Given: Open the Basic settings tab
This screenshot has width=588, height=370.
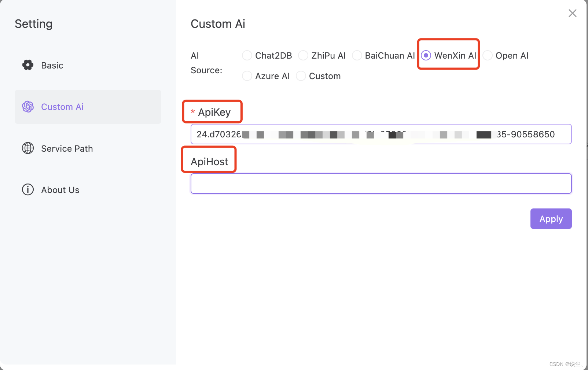Looking at the screenshot, I should [88, 65].
